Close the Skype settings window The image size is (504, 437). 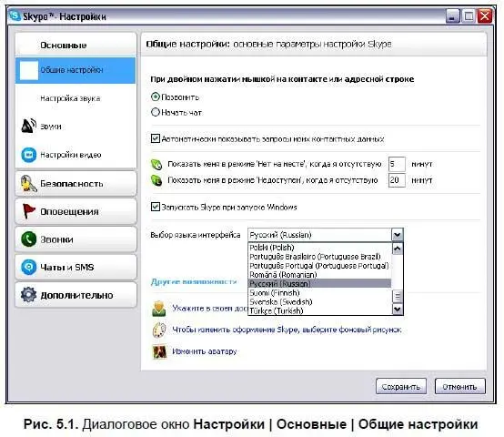pyautogui.click(x=485, y=15)
